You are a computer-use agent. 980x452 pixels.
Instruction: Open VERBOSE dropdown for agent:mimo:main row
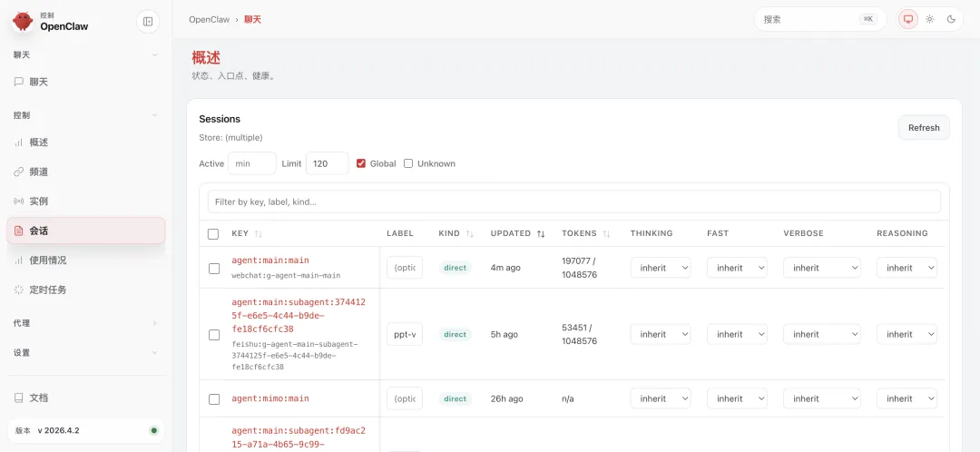click(x=822, y=398)
